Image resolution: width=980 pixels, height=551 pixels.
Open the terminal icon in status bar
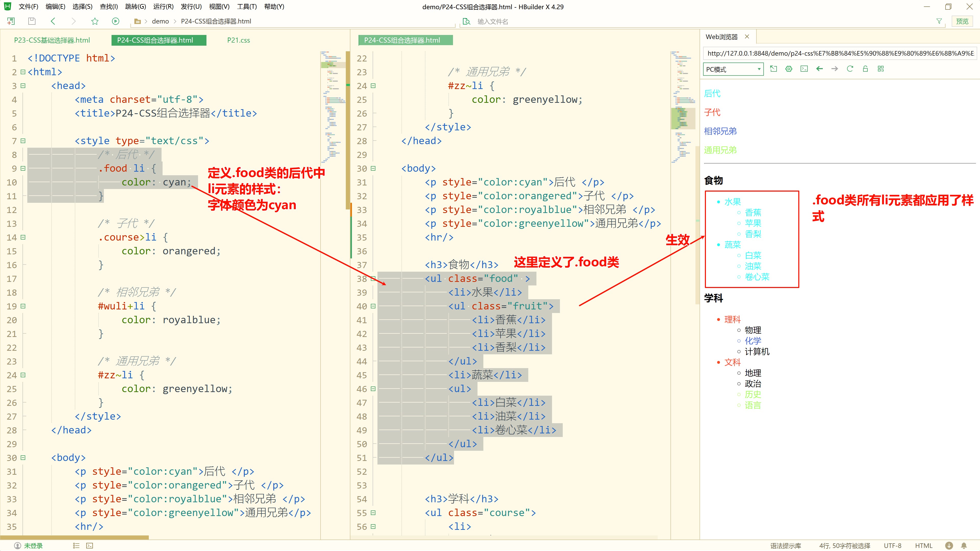[x=89, y=546]
